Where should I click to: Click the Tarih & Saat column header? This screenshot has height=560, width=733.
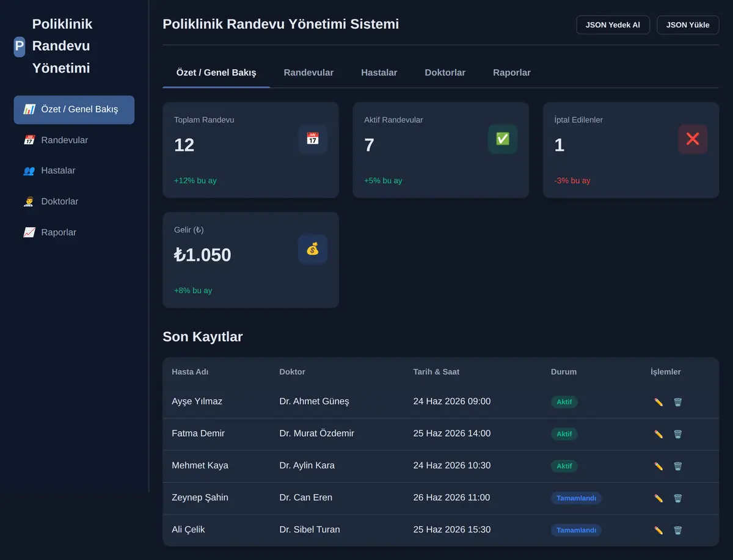[436, 372]
